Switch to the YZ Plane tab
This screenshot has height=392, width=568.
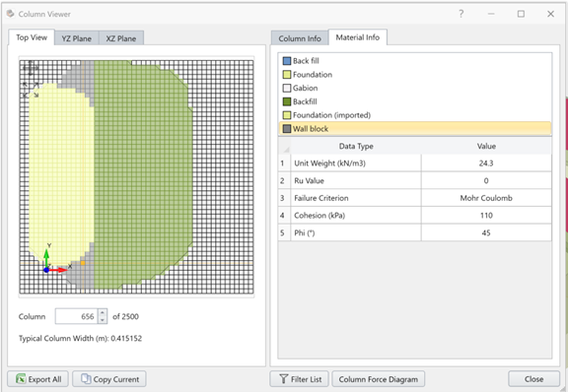click(76, 38)
